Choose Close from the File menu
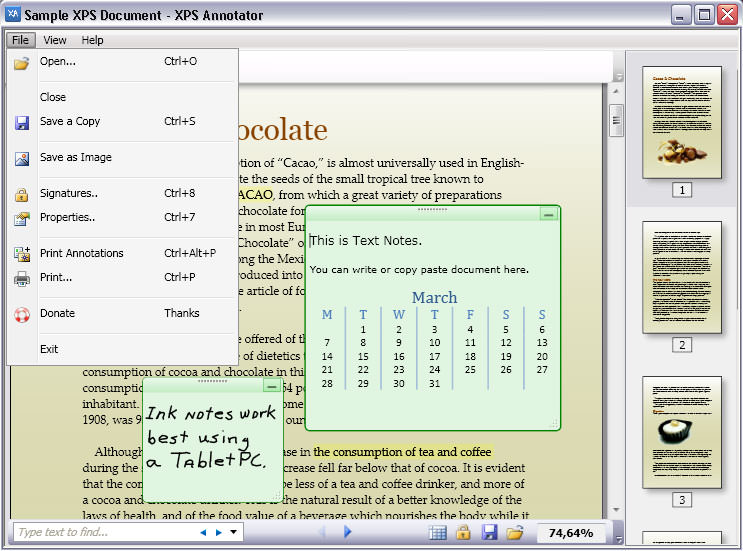Image resolution: width=743 pixels, height=551 pixels. click(122, 97)
